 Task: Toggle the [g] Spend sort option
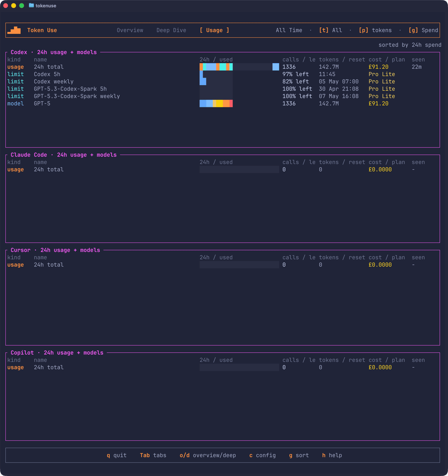(x=423, y=30)
